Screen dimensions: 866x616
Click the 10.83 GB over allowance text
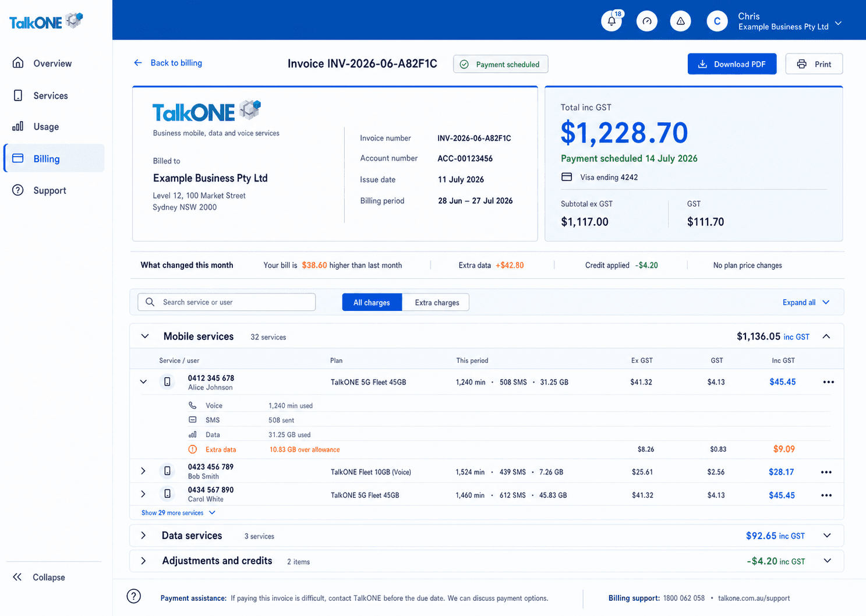[x=305, y=449]
